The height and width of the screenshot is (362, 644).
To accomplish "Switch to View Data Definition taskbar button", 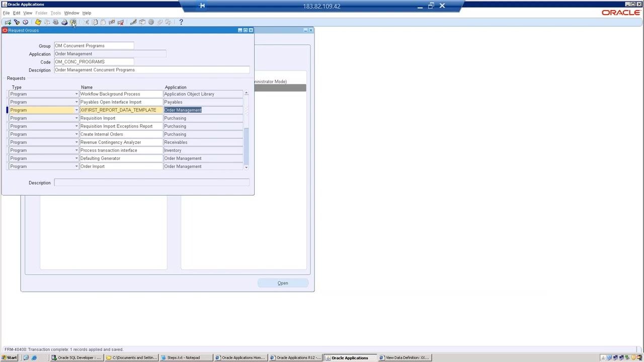I will (x=404, y=358).
